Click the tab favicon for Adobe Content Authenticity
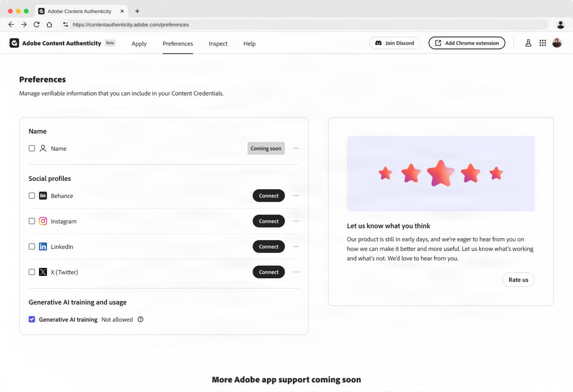The height and width of the screenshot is (392, 573). [42, 11]
